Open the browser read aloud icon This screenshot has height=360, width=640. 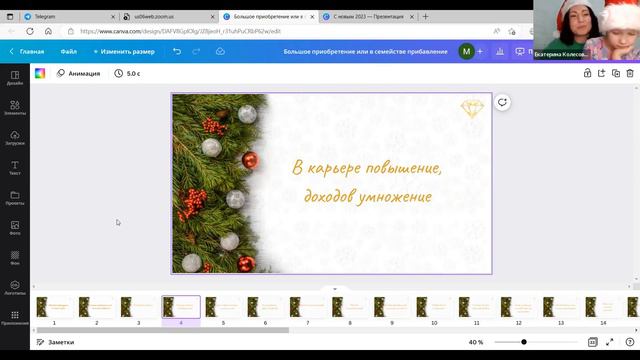(x=497, y=31)
